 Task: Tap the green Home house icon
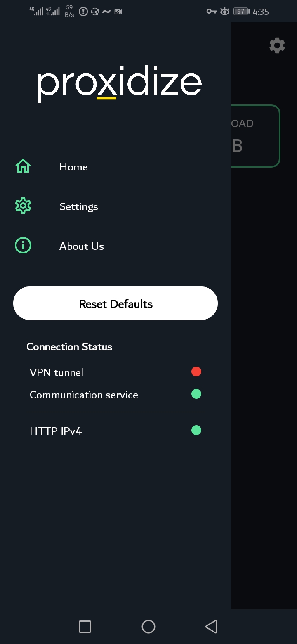tap(23, 166)
